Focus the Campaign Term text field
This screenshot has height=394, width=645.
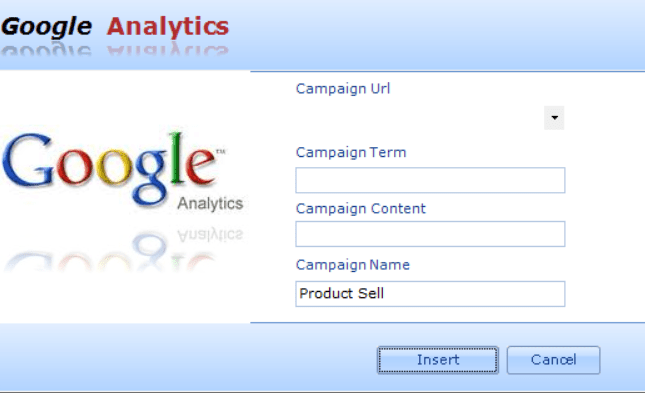click(430, 180)
